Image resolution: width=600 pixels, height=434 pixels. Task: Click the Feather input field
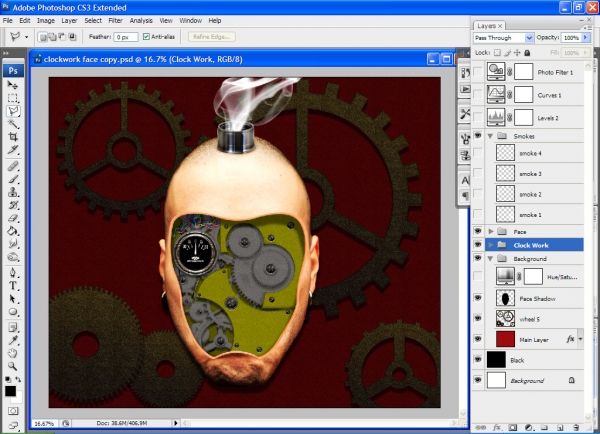click(126, 37)
